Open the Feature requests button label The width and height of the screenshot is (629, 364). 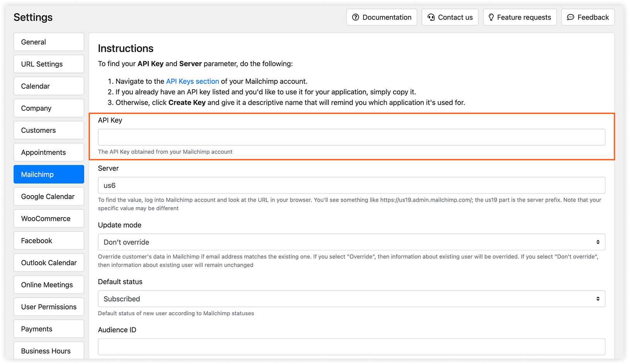tap(524, 17)
